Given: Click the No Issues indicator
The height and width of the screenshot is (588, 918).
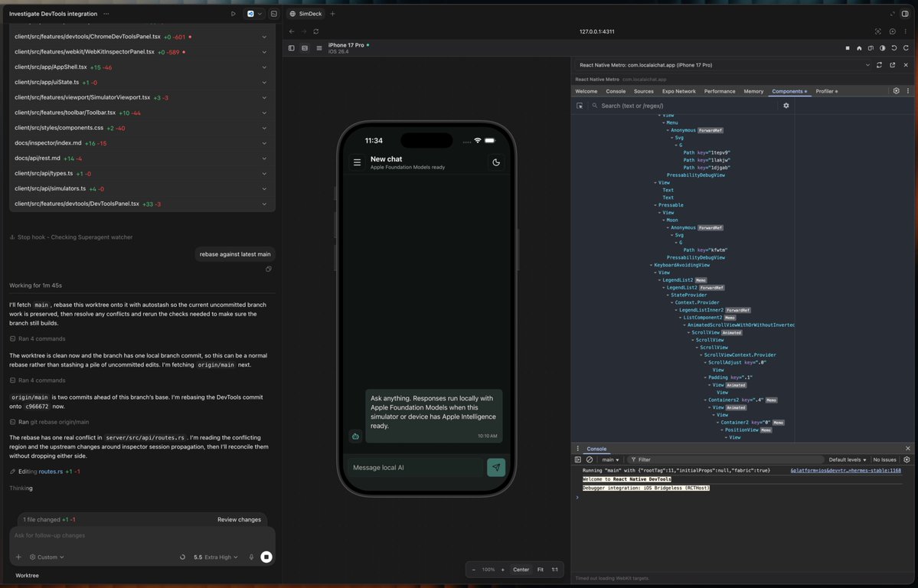Looking at the screenshot, I should (x=884, y=459).
